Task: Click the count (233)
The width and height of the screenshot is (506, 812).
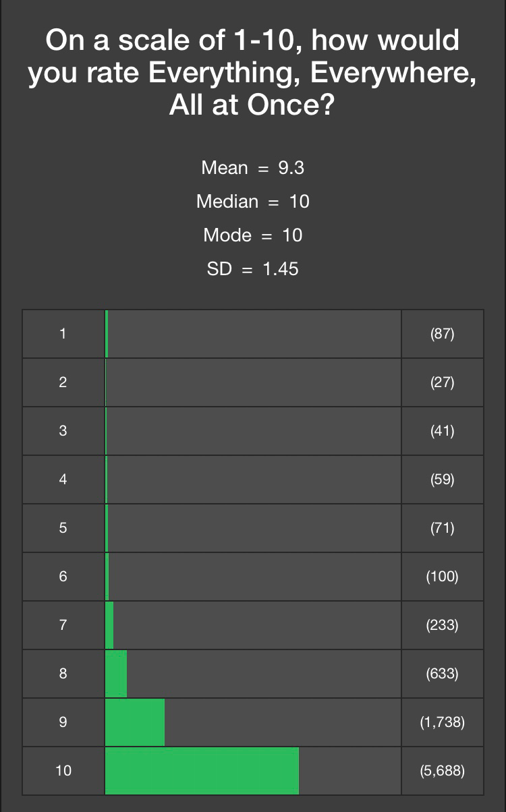Action: tap(443, 625)
